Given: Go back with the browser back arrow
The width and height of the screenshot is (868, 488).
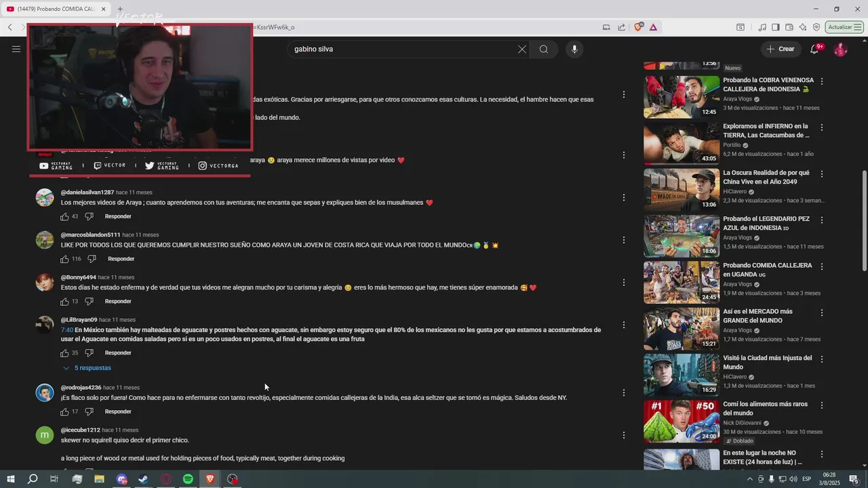Looking at the screenshot, I should click(x=10, y=27).
